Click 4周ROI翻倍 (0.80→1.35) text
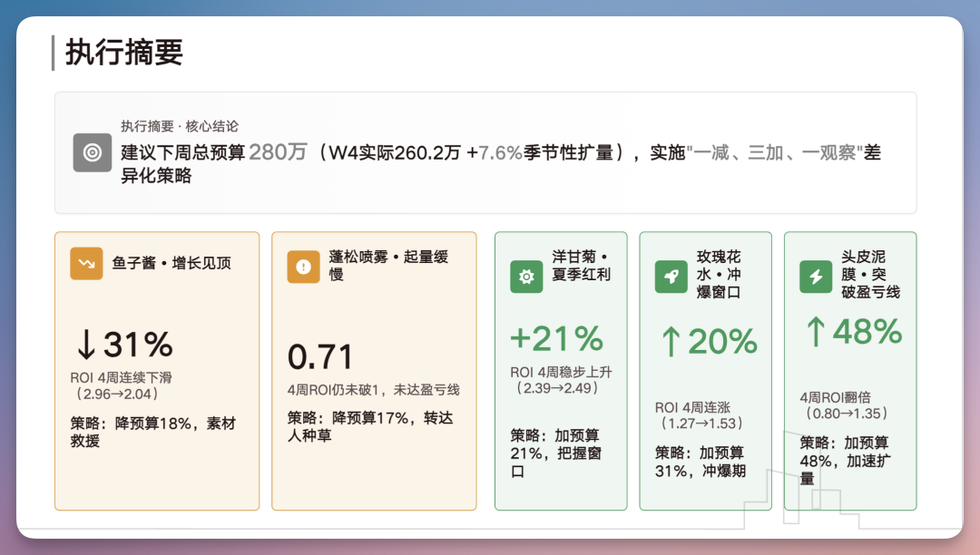 point(844,405)
